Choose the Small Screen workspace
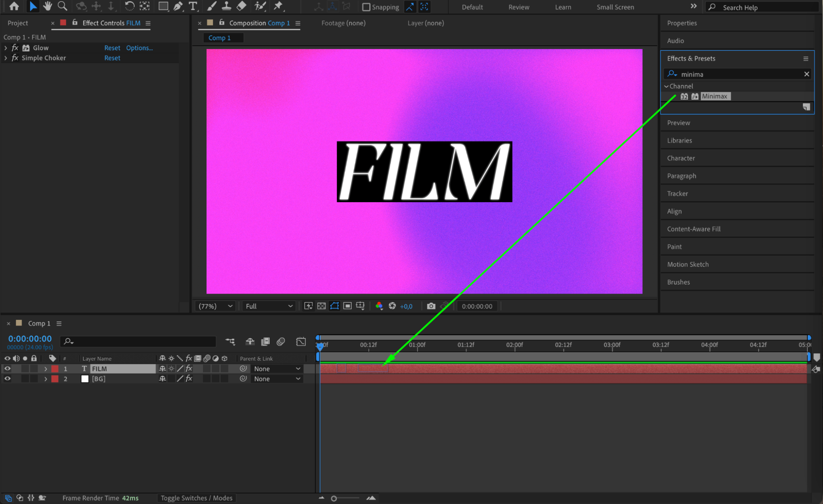The width and height of the screenshot is (823, 504). (615, 7)
